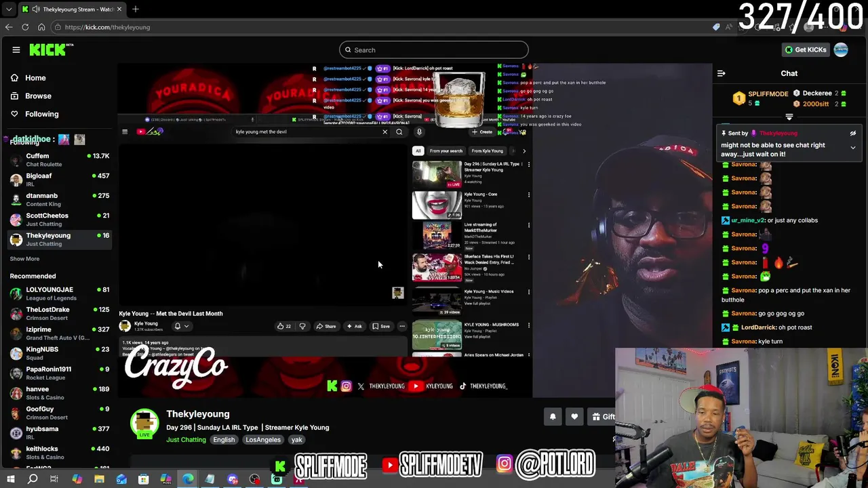Close the Thekyleyoung Stream tab

pyautogui.click(x=119, y=9)
